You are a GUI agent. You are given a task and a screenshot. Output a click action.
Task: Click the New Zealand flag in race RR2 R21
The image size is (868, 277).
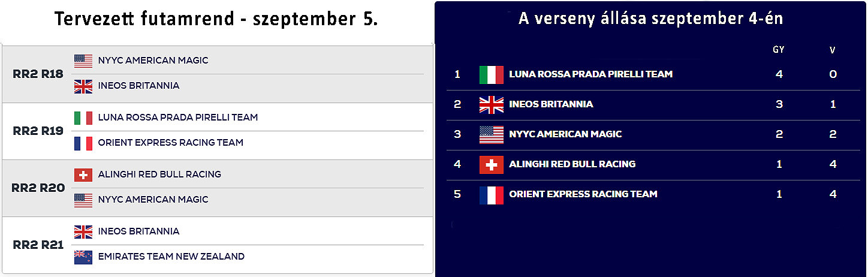(83, 257)
